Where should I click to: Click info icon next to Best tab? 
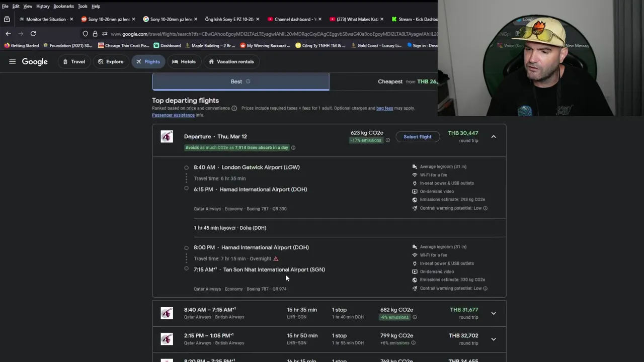pos(248,81)
